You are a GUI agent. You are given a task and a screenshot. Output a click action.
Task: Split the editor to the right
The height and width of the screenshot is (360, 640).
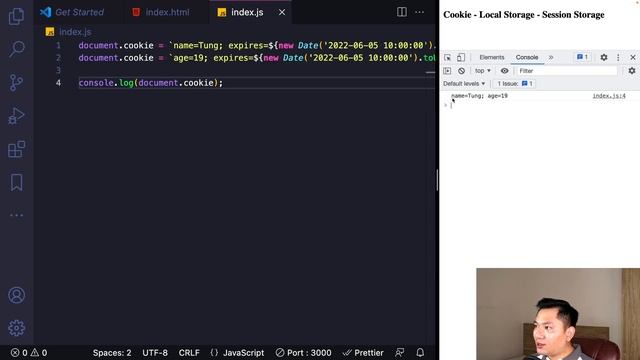[402, 12]
